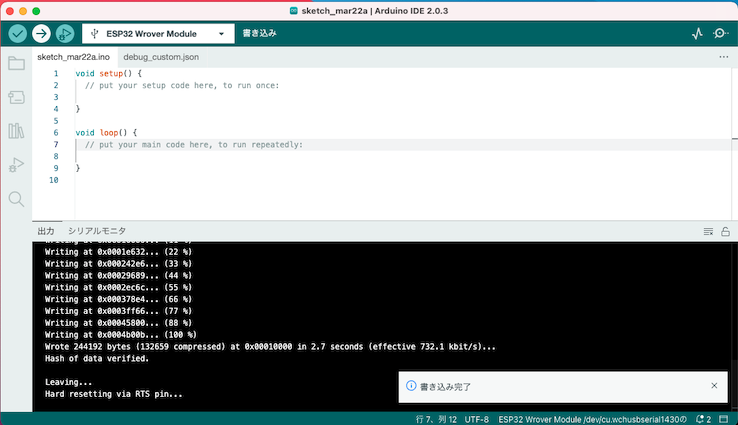Click the USB icon in board selector

coord(94,34)
